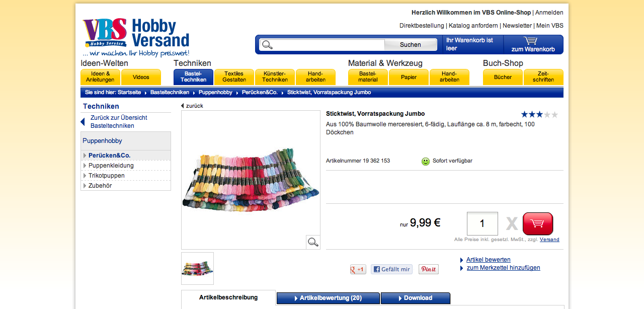Open the Textiles Gestalten menu tab

click(234, 77)
